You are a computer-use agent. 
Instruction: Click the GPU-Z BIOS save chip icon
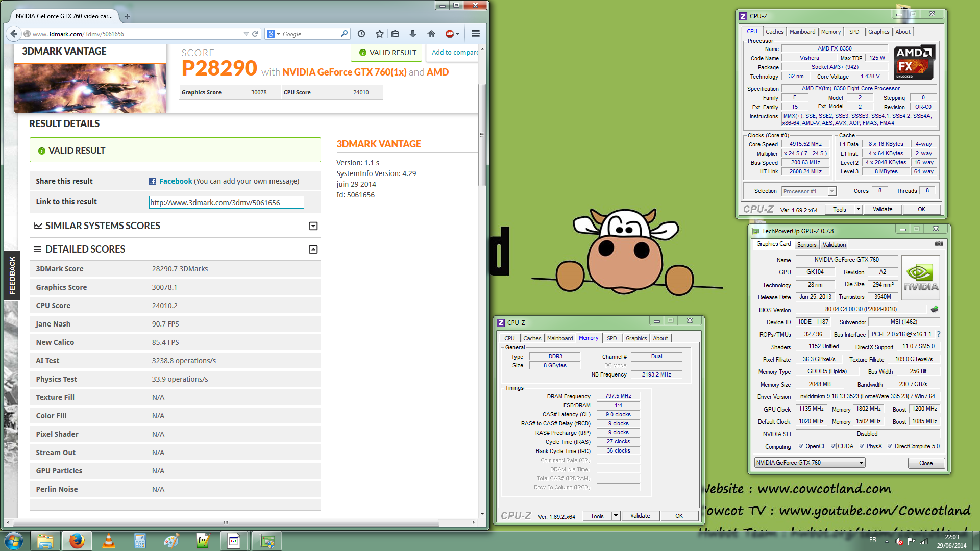pos(935,309)
